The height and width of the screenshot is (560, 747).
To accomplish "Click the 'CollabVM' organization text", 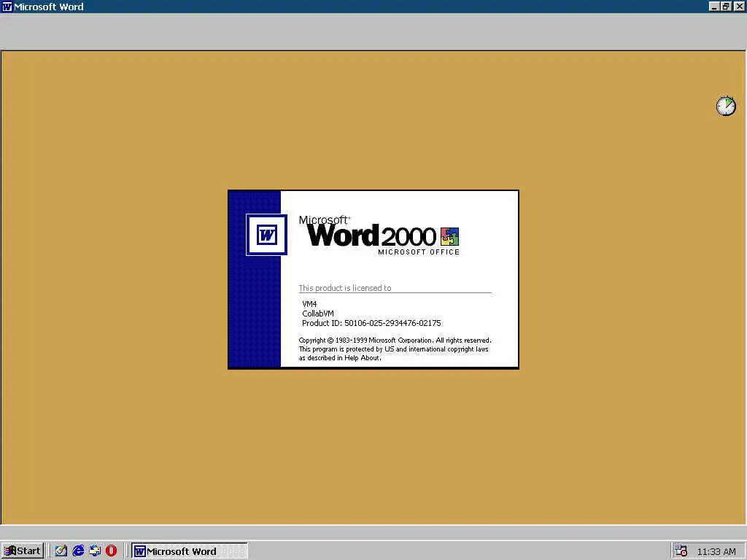I will pos(318,314).
